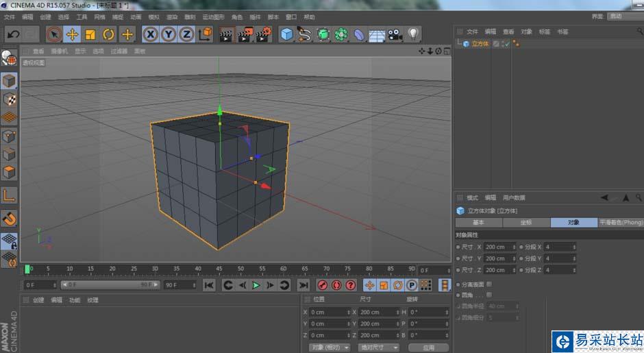Screen dimensions: 644x353
Task: Select the Move tool in the toolbar
Action: click(x=72, y=34)
